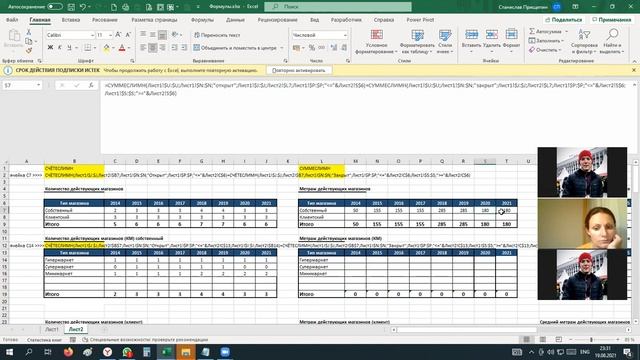Click the ENG language indicator

pyautogui.click(x=584, y=352)
